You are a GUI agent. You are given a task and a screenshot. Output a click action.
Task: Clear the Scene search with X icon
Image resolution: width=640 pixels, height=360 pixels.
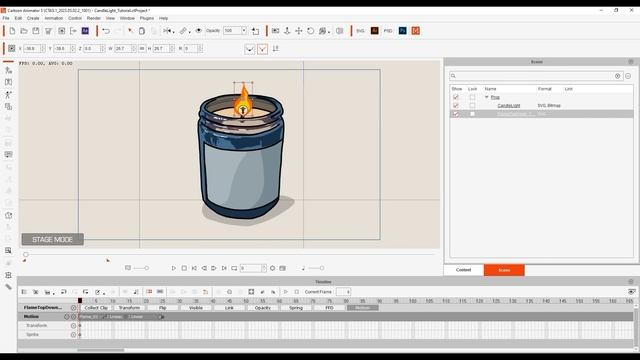(x=618, y=76)
